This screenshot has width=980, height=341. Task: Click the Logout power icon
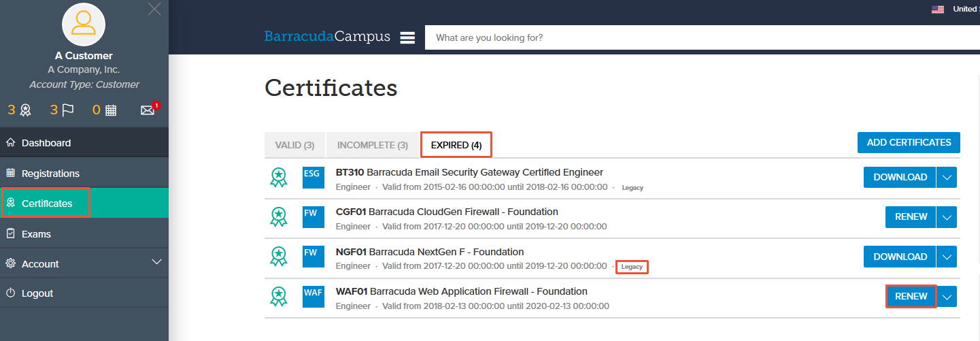point(10,293)
